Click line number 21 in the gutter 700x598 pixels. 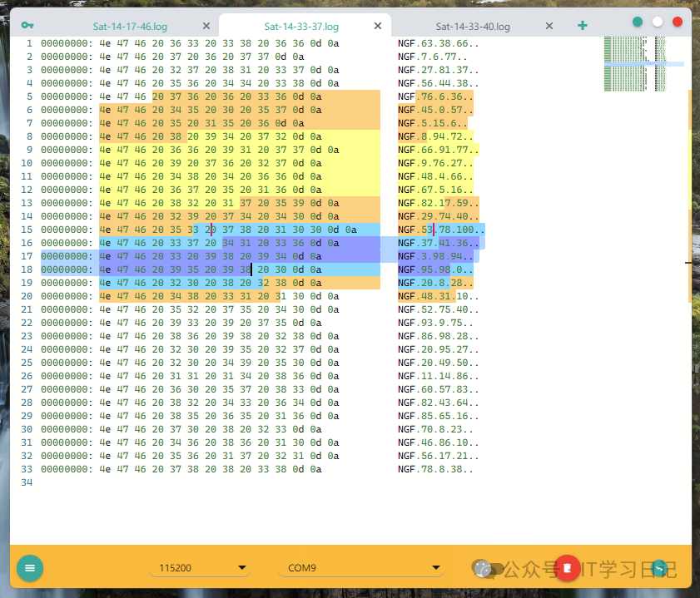25,309
